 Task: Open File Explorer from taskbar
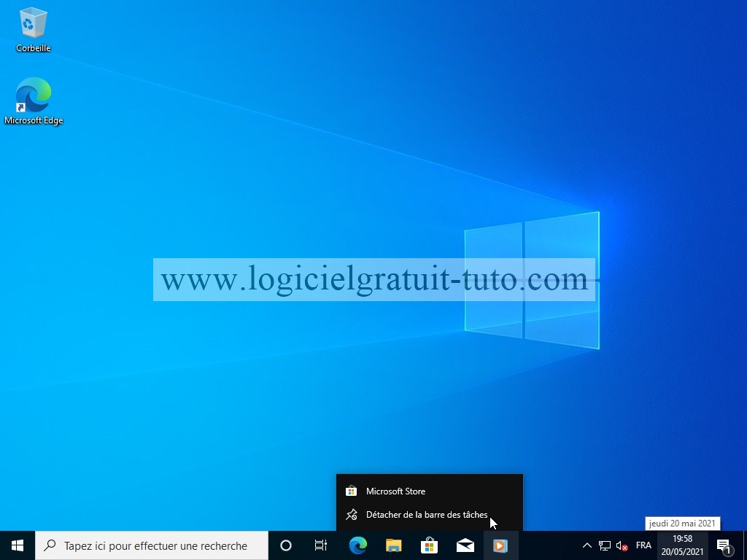(x=393, y=545)
